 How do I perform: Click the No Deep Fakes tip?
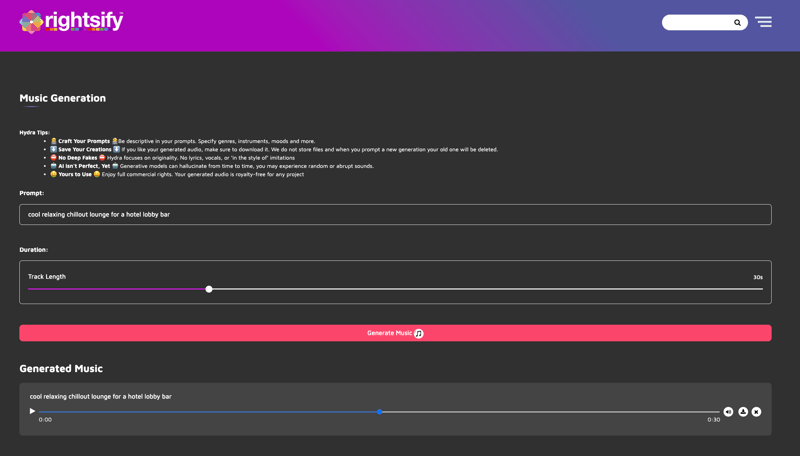[172, 158]
